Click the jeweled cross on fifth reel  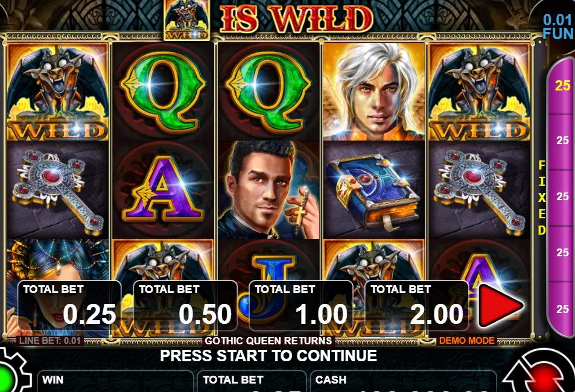479,191
